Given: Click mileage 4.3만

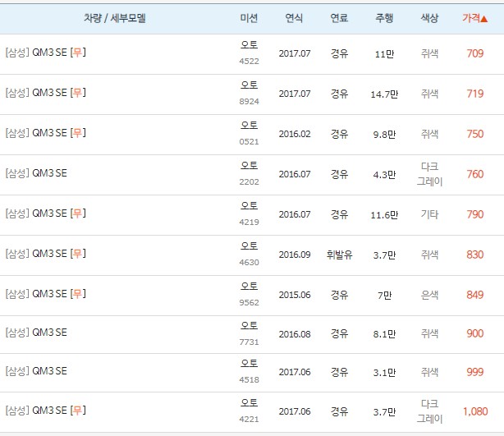Looking at the screenshot, I should click(384, 175).
